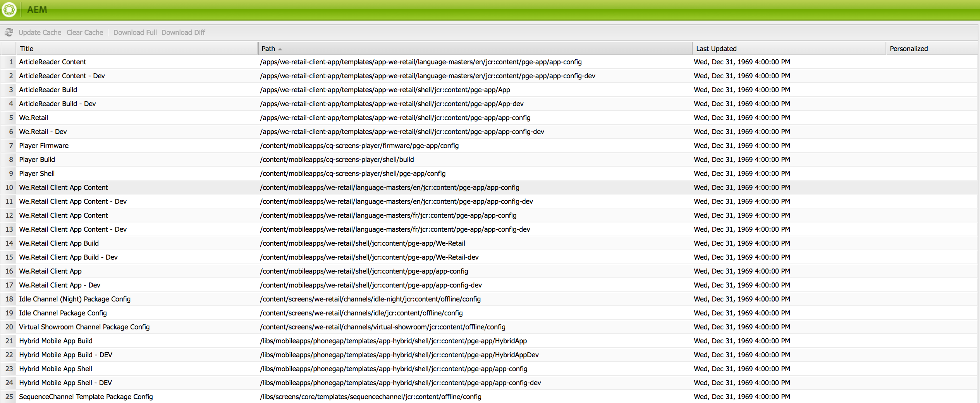Click 'Hybrid Mobile App Build - DEV' title
Image resolution: width=980 pixels, height=403 pixels.
pos(66,355)
